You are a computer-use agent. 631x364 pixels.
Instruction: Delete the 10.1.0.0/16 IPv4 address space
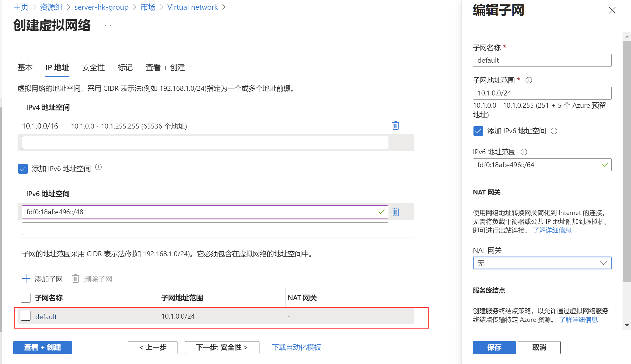pyautogui.click(x=396, y=126)
